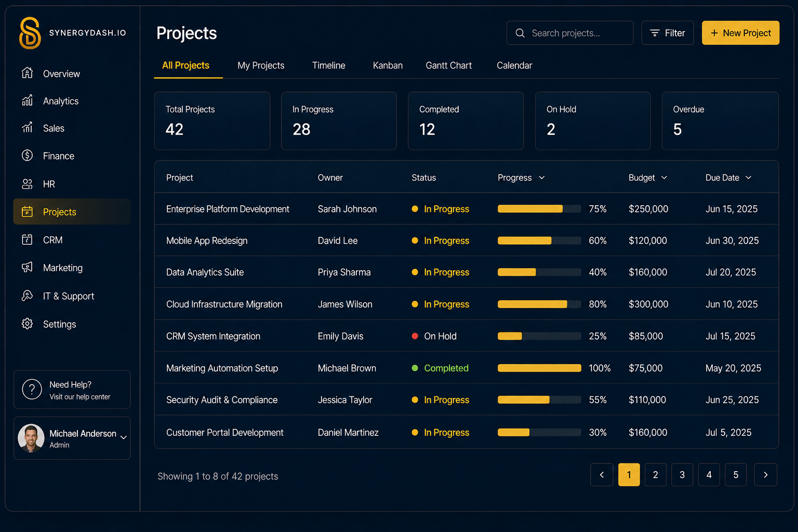The height and width of the screenshot is (532, 798).
Task: Open the Overdue summary card
Action: [x=720, y=121]
